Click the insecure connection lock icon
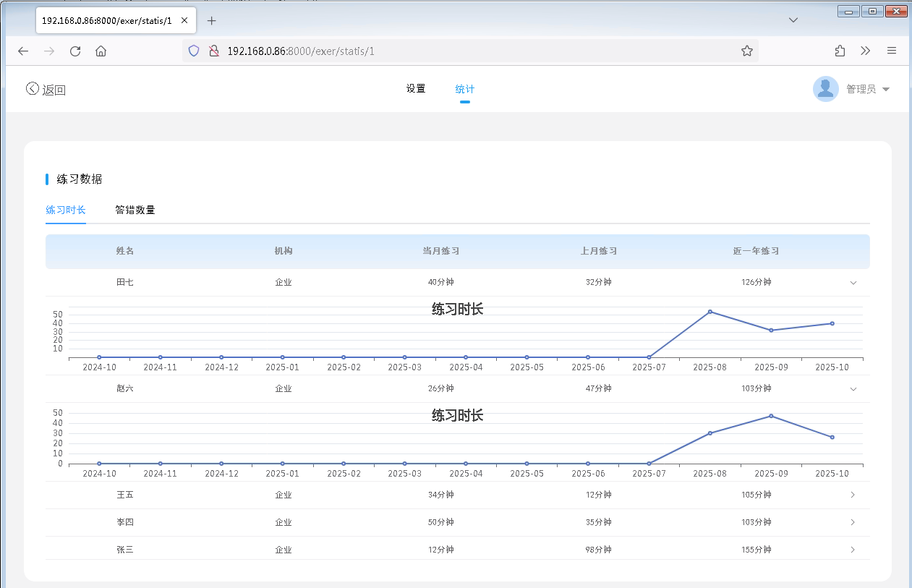 point(213,51)
